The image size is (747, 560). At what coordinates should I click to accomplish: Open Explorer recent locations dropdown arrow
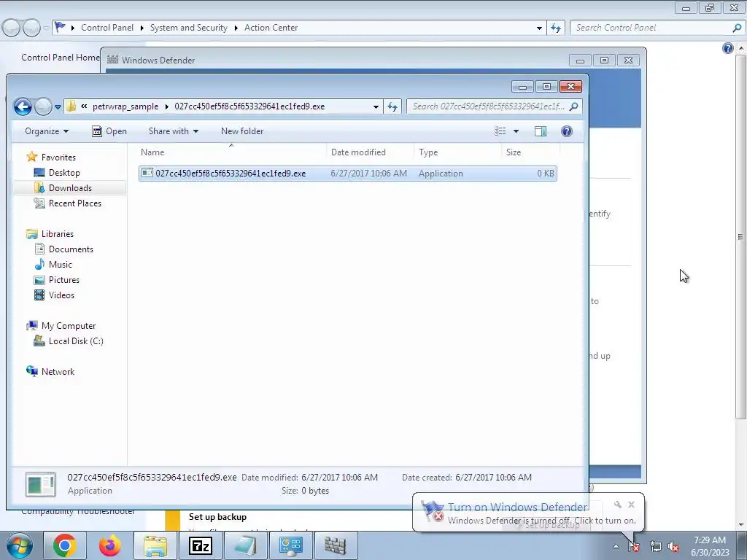(x=58, y=107)
